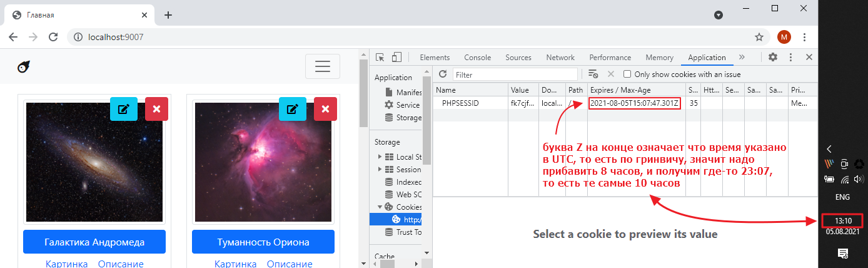The height and width of the screenshot is (268, 868).
Task: Toggle the hamburger navbar menu
Action: (322, 66)
